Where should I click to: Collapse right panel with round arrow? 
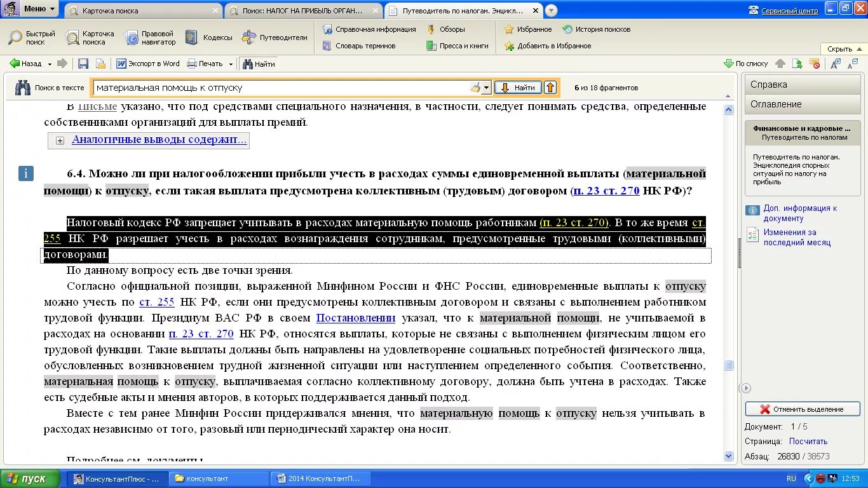(746, 388)
